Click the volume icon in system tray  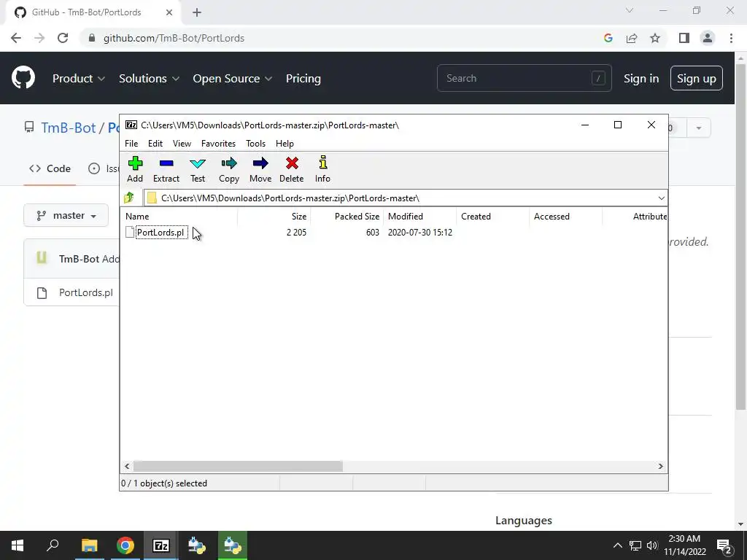pyautogui.click(x=652, y=545)
